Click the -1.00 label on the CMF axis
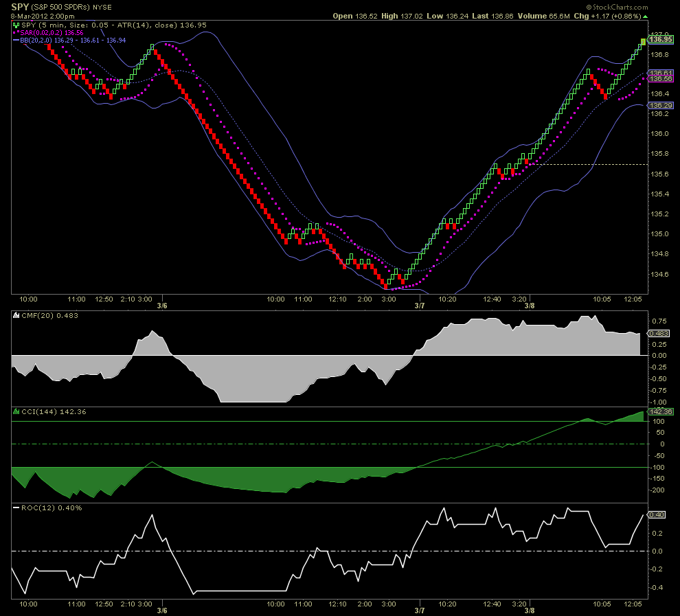Screen dimensions: 680x616 pos(659,402)
